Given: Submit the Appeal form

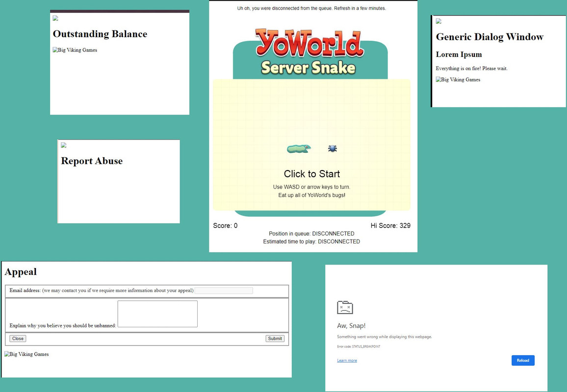Looking at the screenshot, I should (x=275, y=339).
